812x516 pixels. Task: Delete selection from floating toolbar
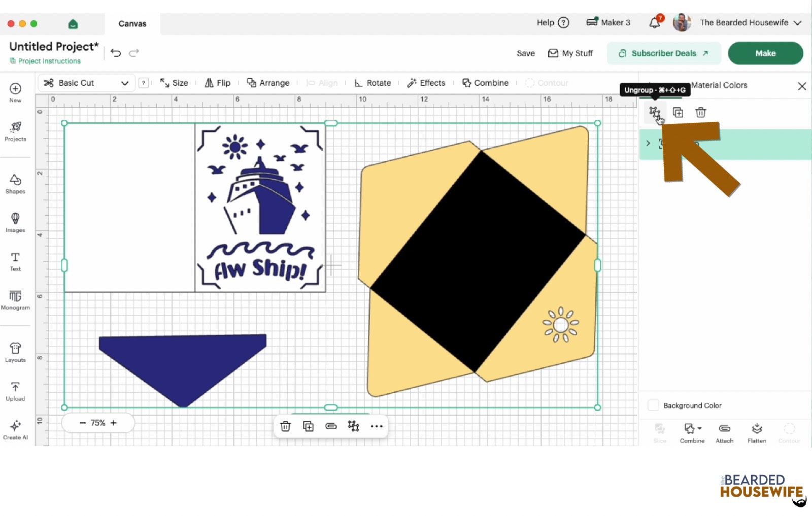(286, 426)
